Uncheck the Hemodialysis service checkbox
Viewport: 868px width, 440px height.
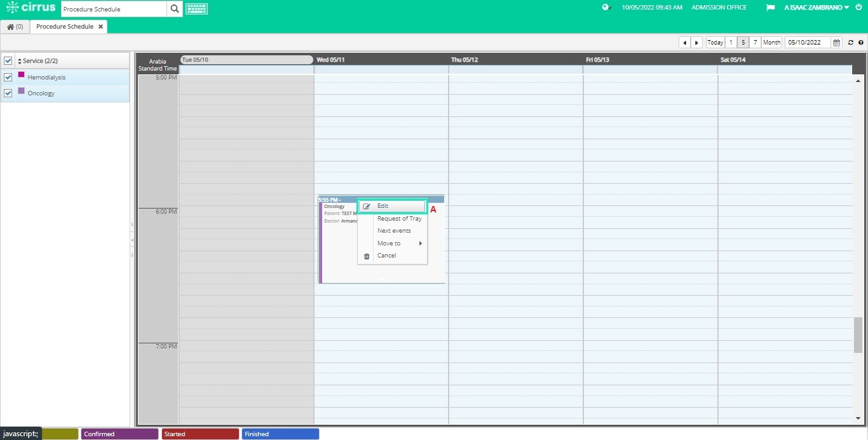(8, 77)
